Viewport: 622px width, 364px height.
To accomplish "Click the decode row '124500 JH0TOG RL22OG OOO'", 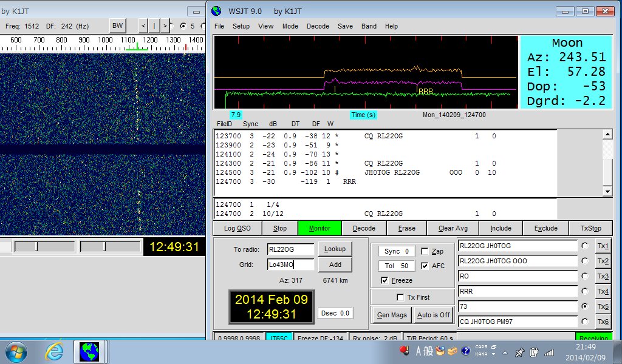I will tap(356, 172).
